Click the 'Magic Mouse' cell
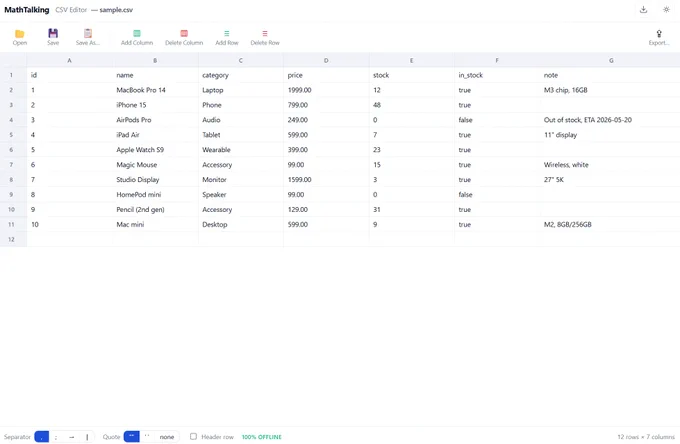Viewport: 680px width, 444px height. [x=155, y=165]
